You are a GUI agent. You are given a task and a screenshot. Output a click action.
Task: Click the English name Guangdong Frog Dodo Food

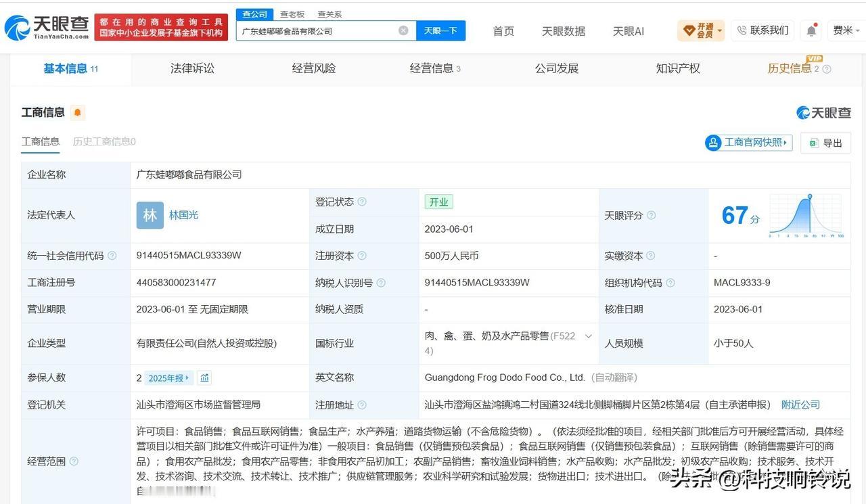505,377
